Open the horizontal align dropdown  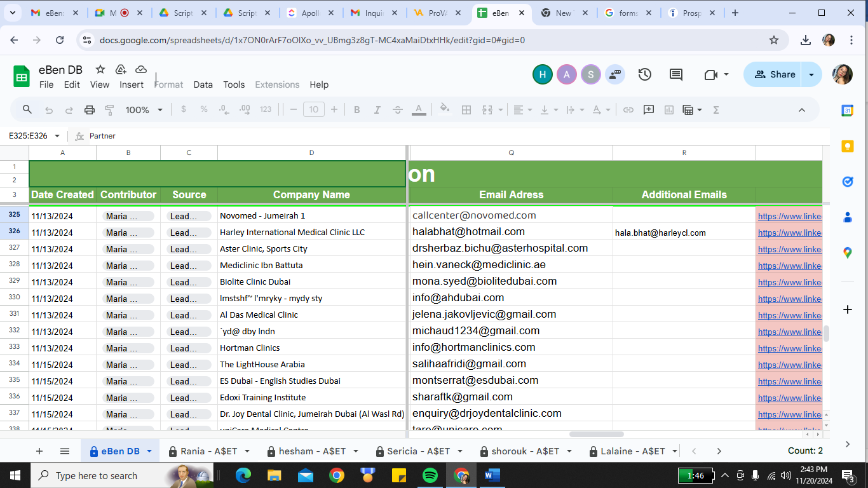[522, 110]
